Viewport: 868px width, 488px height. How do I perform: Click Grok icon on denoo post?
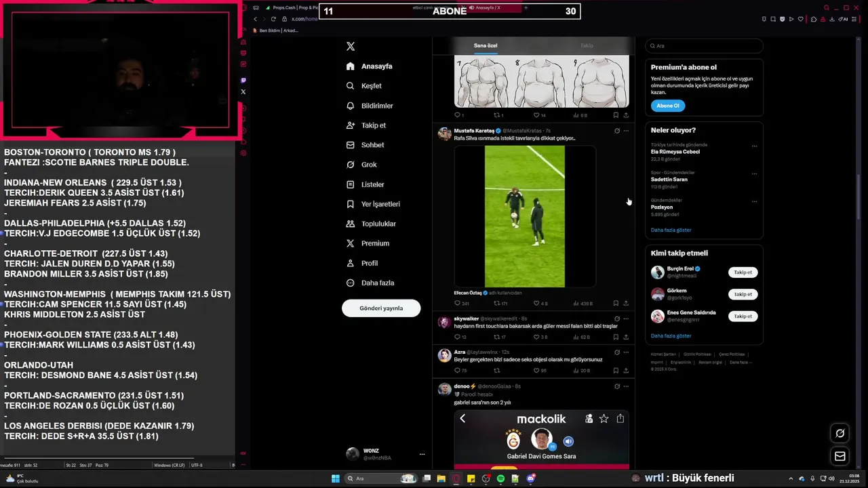[x=616, y=386]
